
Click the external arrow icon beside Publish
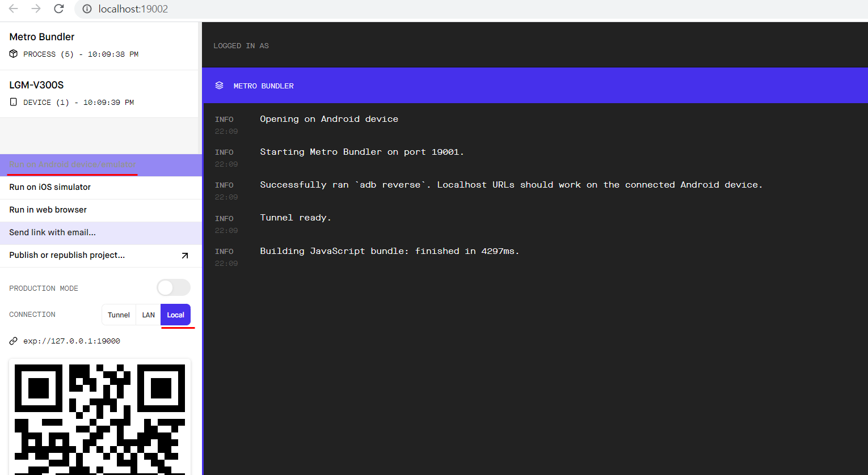click(x=184, y=256)
